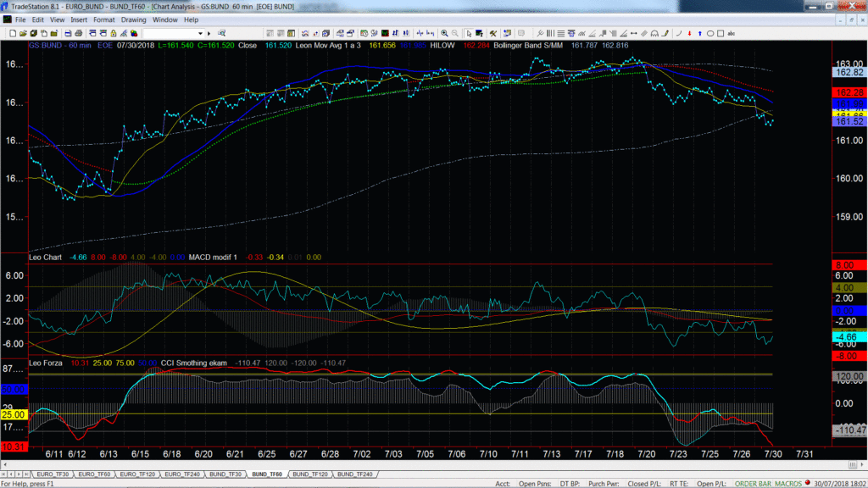Select the blue up arrow drawing tool
This screenshot has width=868, height=488.
(x=699, y=33)
